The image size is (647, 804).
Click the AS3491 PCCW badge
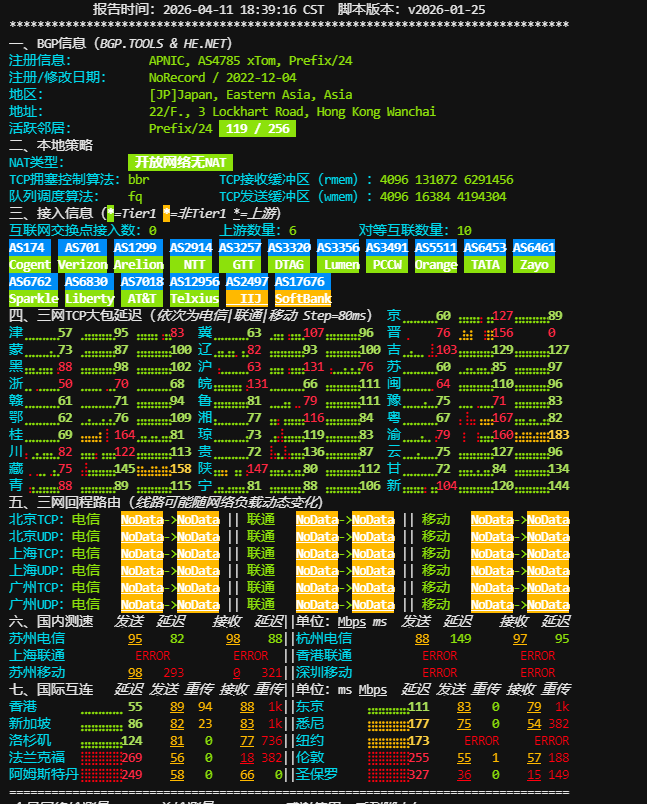click(387, 256)
